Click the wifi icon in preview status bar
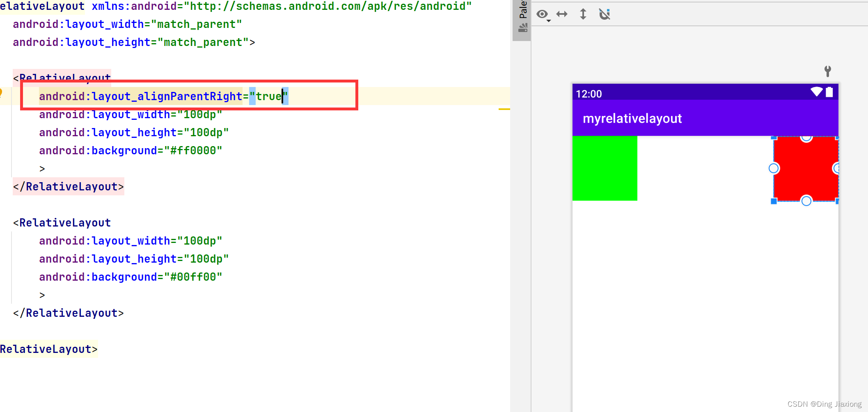Viewport: 868px width, 412px height. [817, 92]
